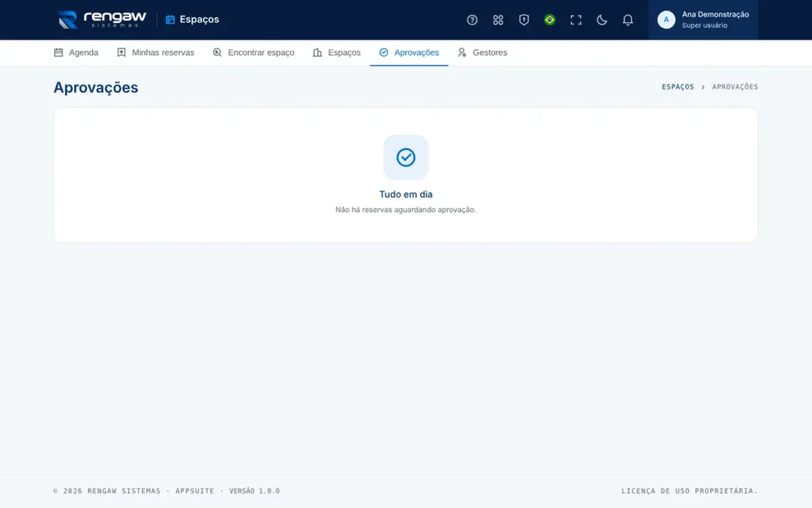Open the apps grid launcher icon
Image resolution: width=812 pixels, height=508 pixels.
(x=498, y=20)
